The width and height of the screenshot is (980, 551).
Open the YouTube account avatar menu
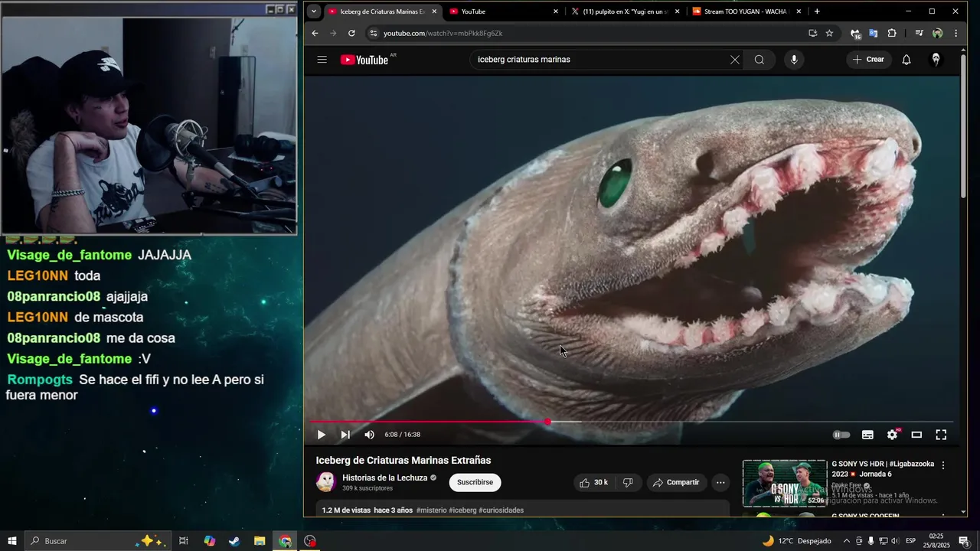tap(936, 60)
